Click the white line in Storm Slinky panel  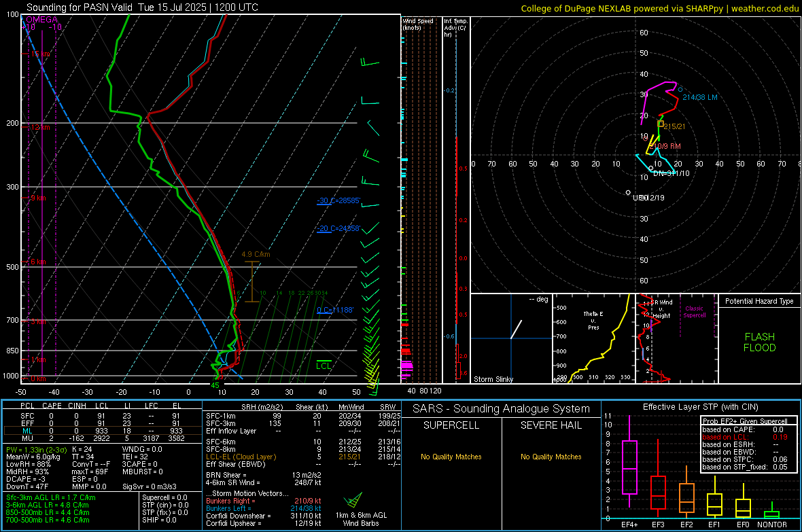tap(516, 330)
